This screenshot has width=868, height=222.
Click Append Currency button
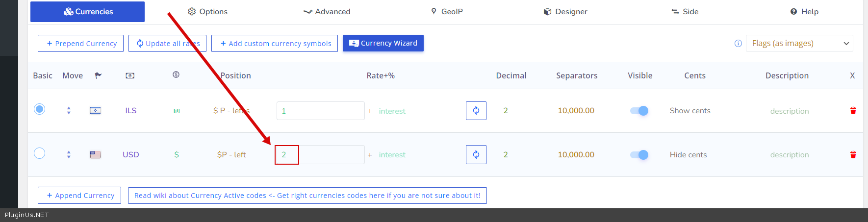[x=79, y=196]
